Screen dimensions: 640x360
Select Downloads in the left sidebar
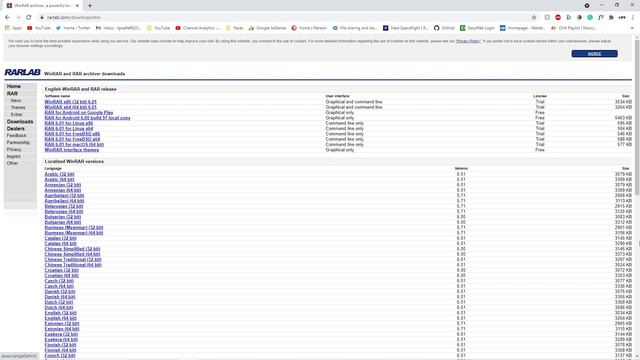point(20,122)
